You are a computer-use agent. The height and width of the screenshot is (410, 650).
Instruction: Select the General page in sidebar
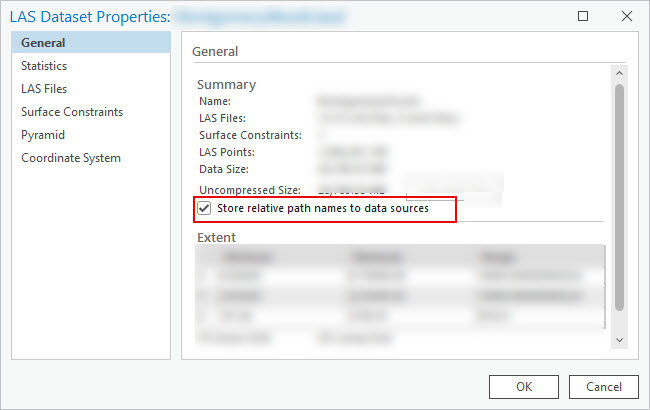[x=43, y=43]
